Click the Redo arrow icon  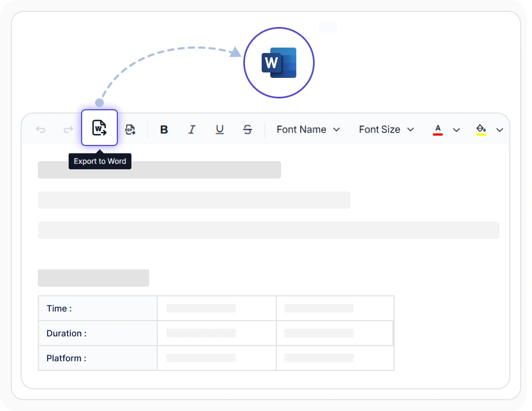coord(68,130)
